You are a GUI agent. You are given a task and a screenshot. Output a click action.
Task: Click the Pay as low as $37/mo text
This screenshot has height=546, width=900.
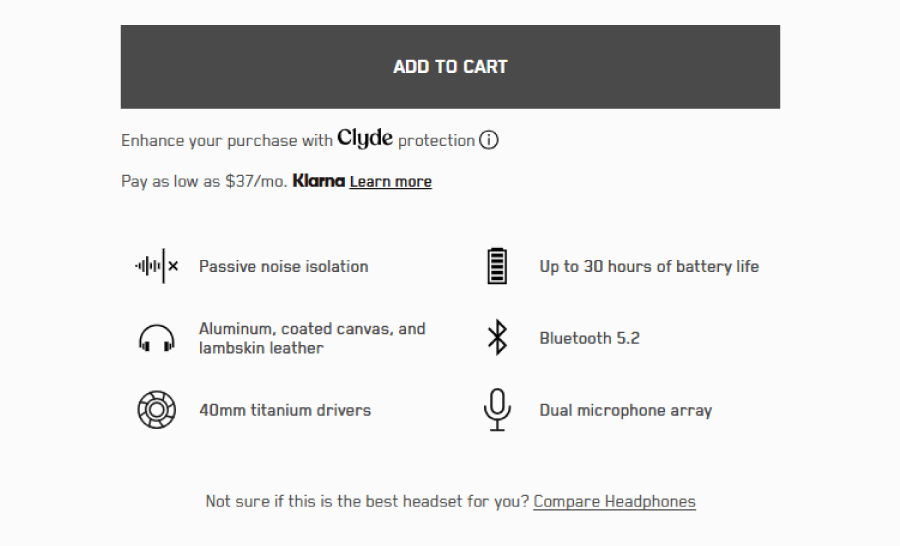[x=204, y=181]
